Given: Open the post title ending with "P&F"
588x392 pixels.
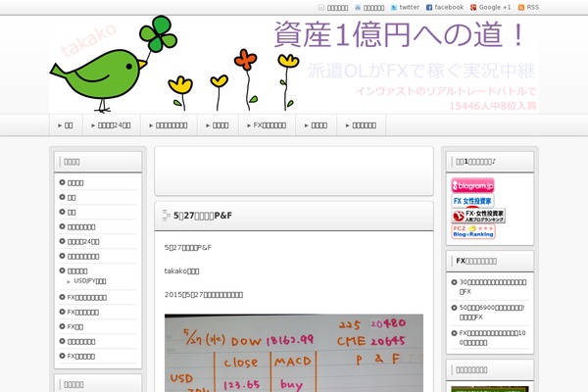Looking at the screenshot, I should pyautogui.click(x=203, y=216).
